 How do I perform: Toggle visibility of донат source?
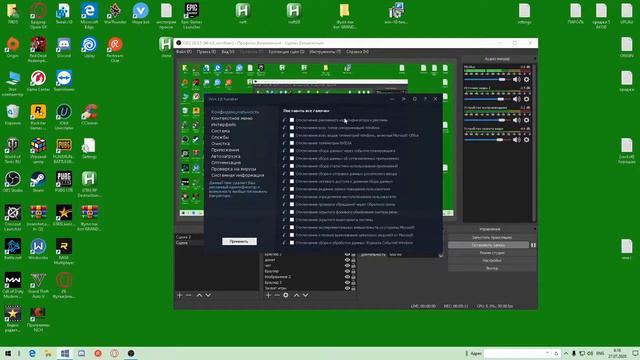pos(347,260)
